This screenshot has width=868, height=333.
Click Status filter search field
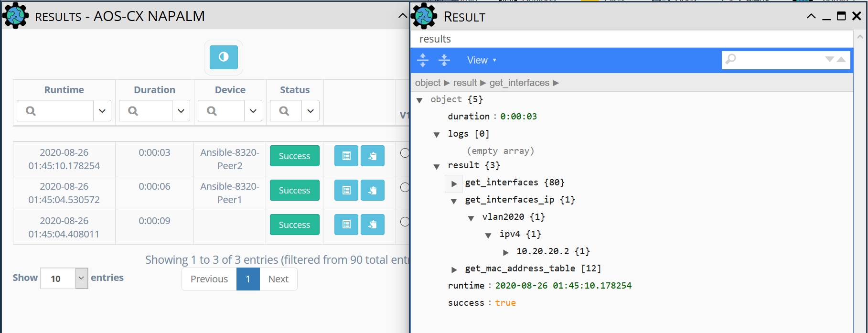[286, 111]
